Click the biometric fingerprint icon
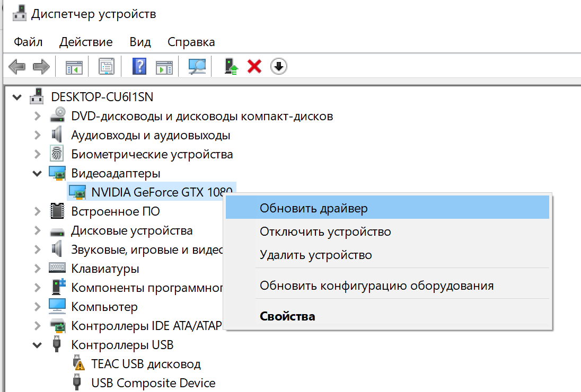581x392 pixels. click(57, 153)
